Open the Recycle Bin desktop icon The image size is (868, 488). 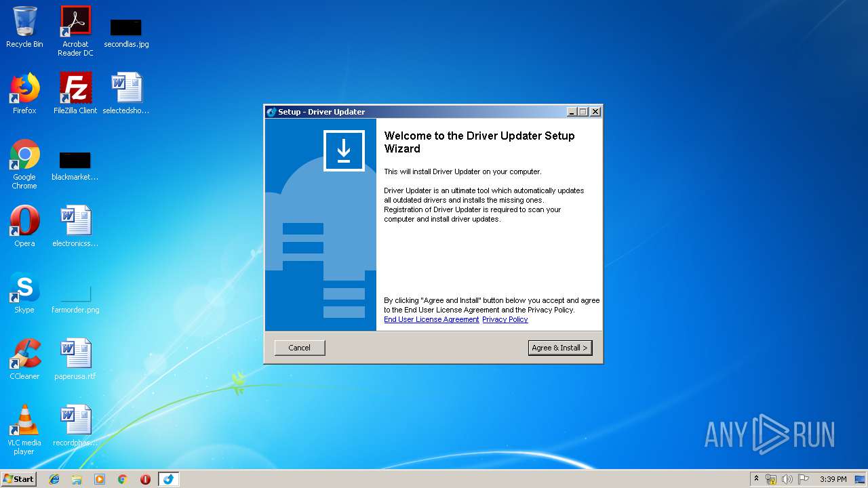24,27
